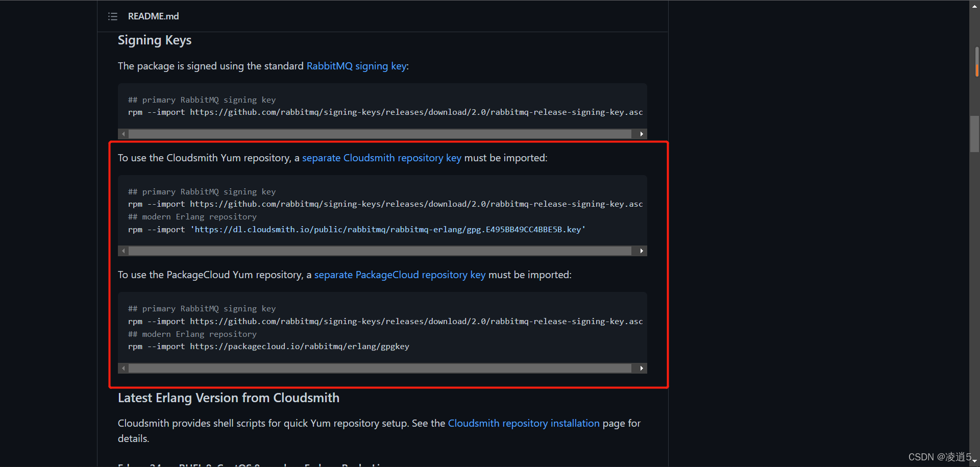Viewport: 980px width, 467px height.
Task: Click the Latest Erlang Version from Cloudsmith heading
Action: tap(229, 398)
